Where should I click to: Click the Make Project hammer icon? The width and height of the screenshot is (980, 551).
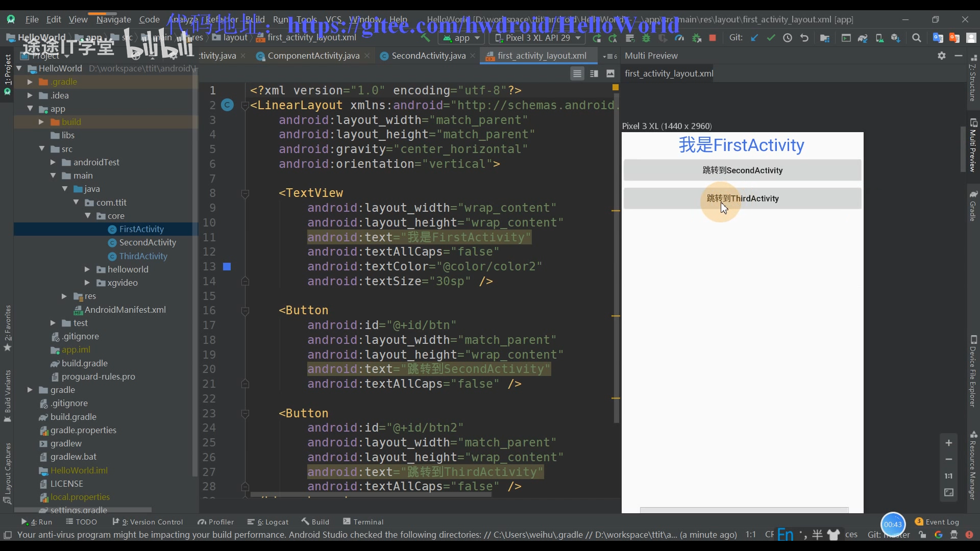pos(425,38)
